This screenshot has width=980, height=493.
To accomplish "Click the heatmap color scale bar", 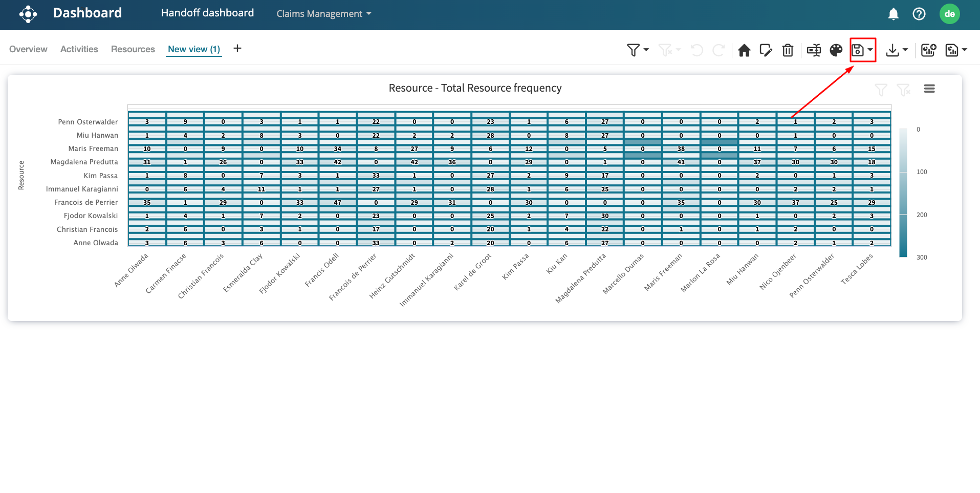I will point(903,192).
